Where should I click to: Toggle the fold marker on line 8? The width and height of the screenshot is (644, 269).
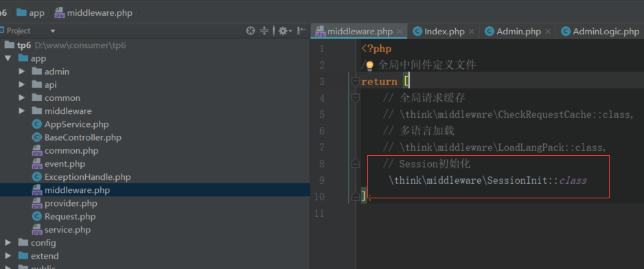pyautogui.click(x=356, y=164)
